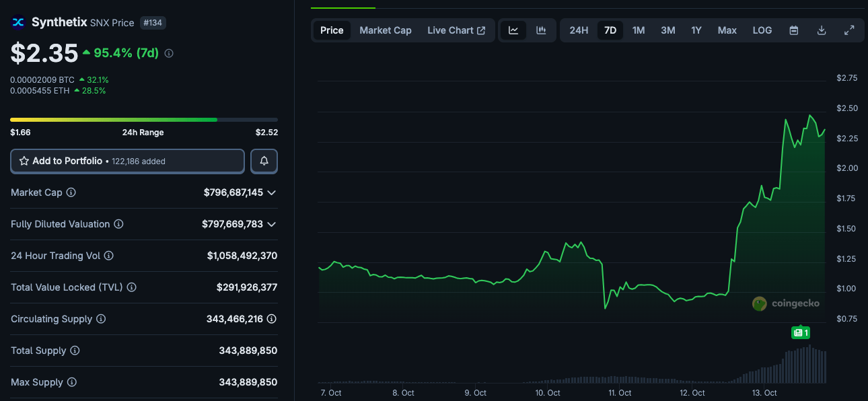Select 3M time range
Image resolution: width=868 pixels, height=401 pixels.
(668, 30)
